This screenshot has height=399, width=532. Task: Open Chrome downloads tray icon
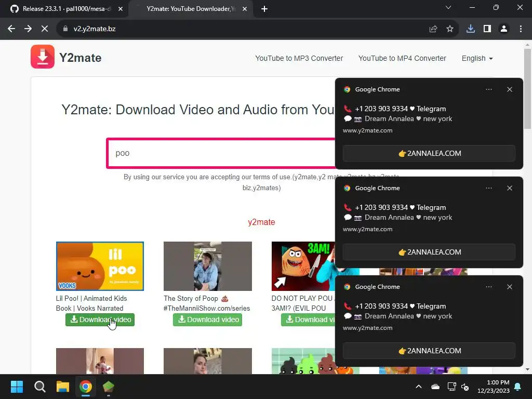[x=471, y=29]
